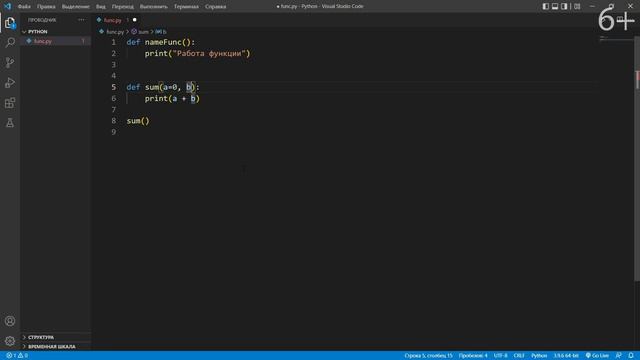Open the Вид menu
Screen dimensions: 640x360
pyautogui.click(x=100, y=7)
